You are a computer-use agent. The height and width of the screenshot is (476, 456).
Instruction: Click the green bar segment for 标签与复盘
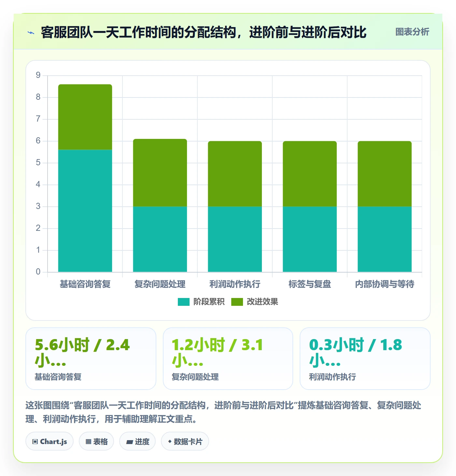310,174
